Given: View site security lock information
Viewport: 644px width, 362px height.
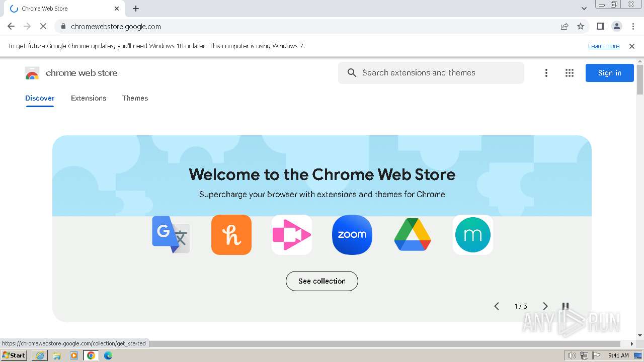Looking at the screenshot, I should (63, 26).
